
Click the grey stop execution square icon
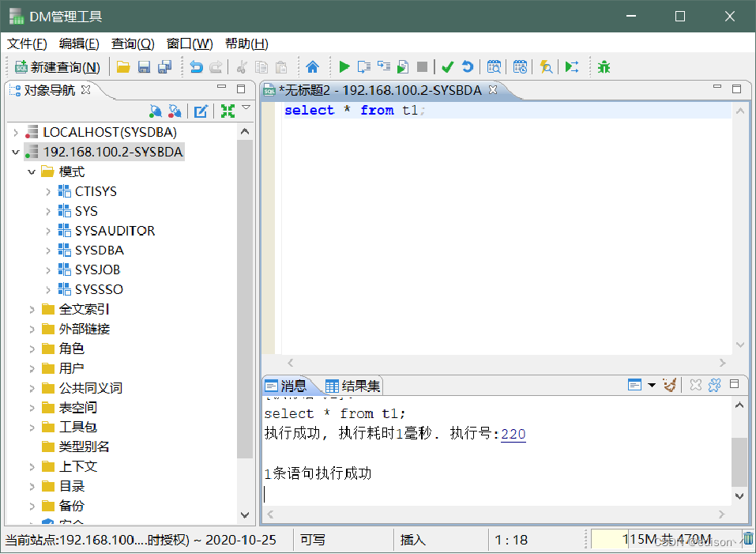423,67
